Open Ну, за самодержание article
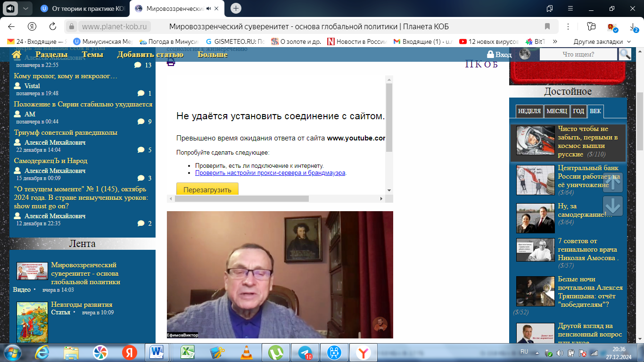The height and width of the screenshot is (362, 644). point(585,210)
